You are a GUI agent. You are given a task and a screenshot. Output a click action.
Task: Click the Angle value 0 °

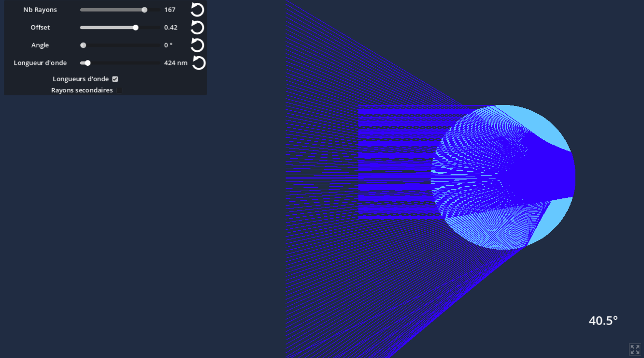(168, 45)
